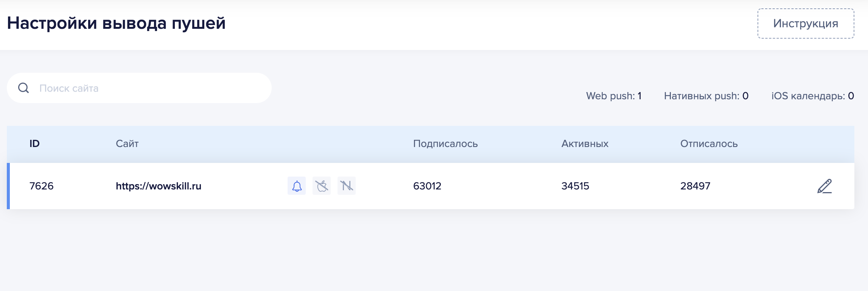Click the web push bell icon
The image size is (868, 291).
pos(297,186)
